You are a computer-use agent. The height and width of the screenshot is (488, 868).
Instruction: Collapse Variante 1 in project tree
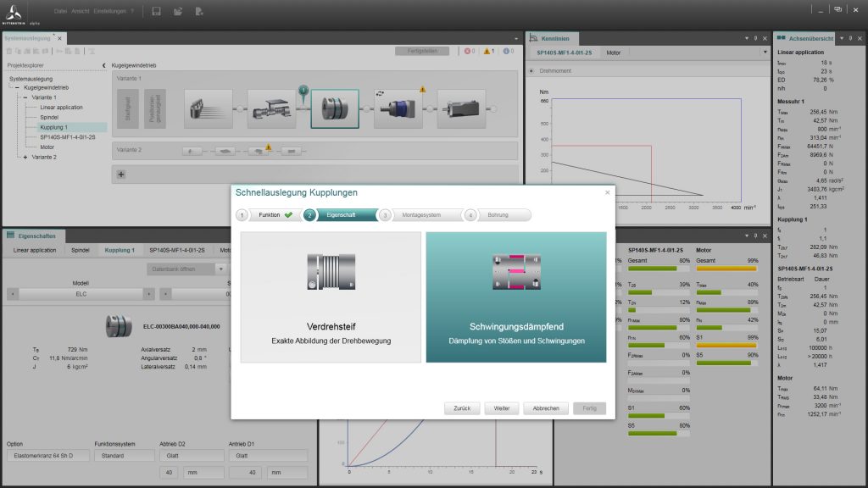point(25,97)
